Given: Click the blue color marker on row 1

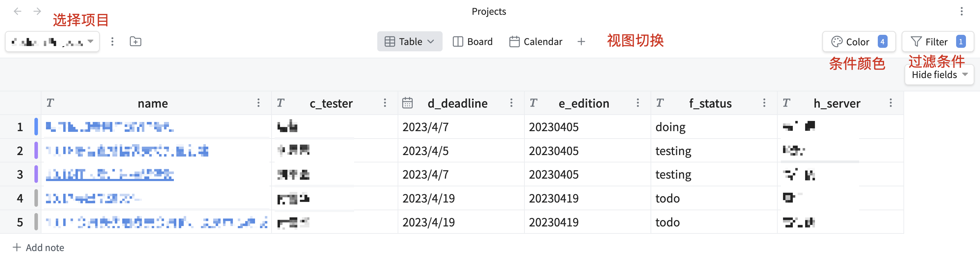Looking at the screenshot, I should tap(36, 127).
